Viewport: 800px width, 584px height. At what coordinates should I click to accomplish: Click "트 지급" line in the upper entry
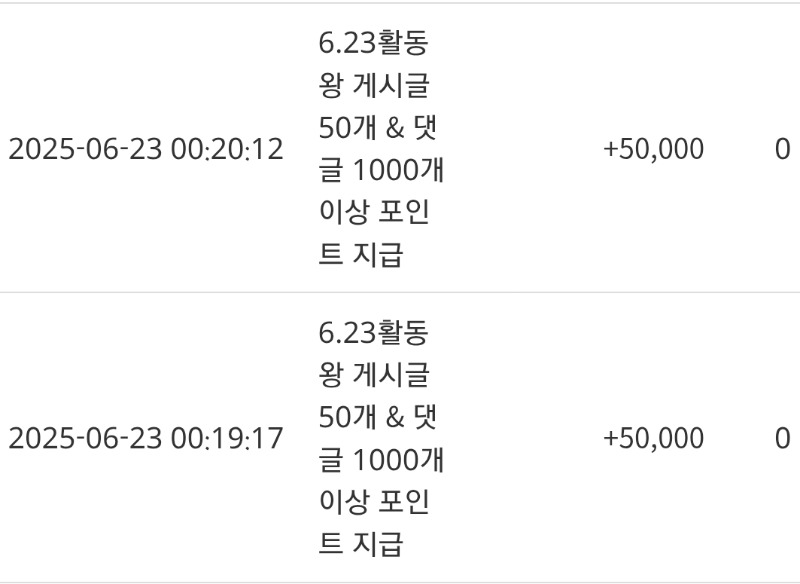(x=360, y=256)
